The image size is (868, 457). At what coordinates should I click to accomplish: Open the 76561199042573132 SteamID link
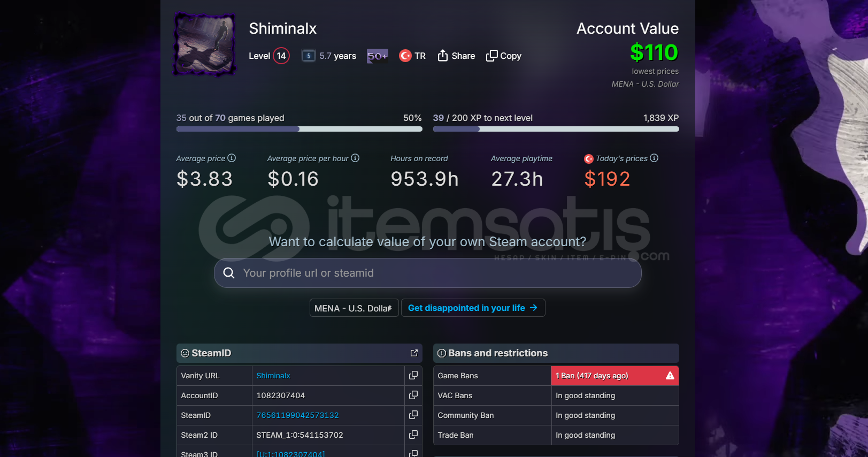[x=297, y=415]
